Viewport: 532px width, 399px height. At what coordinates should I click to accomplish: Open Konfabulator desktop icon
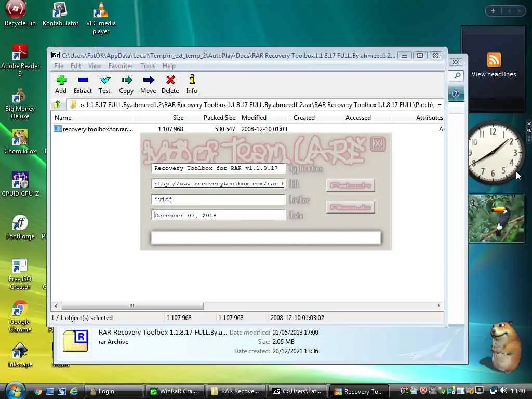click(60, 14)
